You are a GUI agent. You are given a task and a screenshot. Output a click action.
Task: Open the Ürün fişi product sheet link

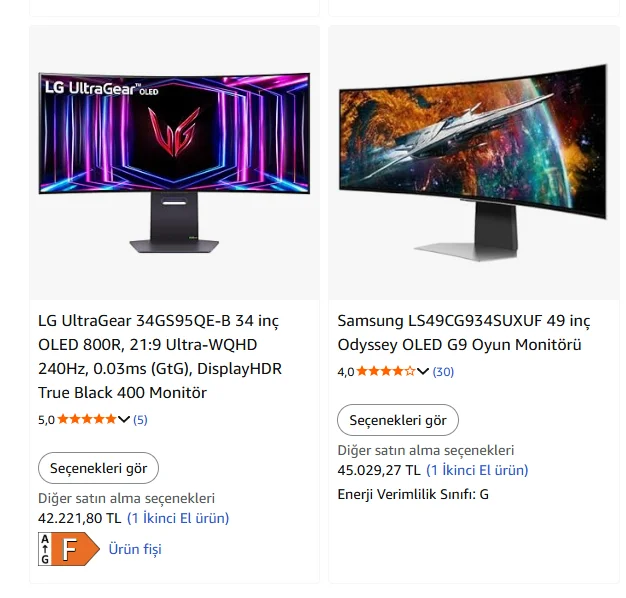click(x=135, y=549)
